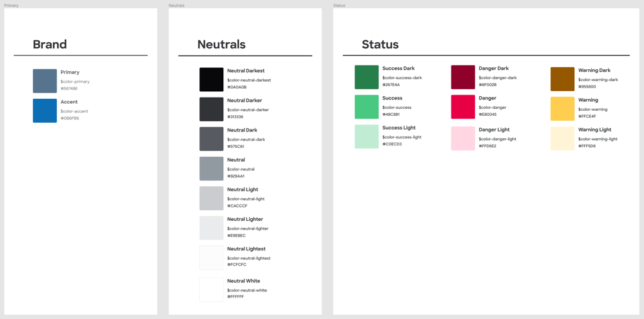Select the $color-warning-light text
Image resolution: width=644 pixels, height=319 pixels.
click(598, 139)
